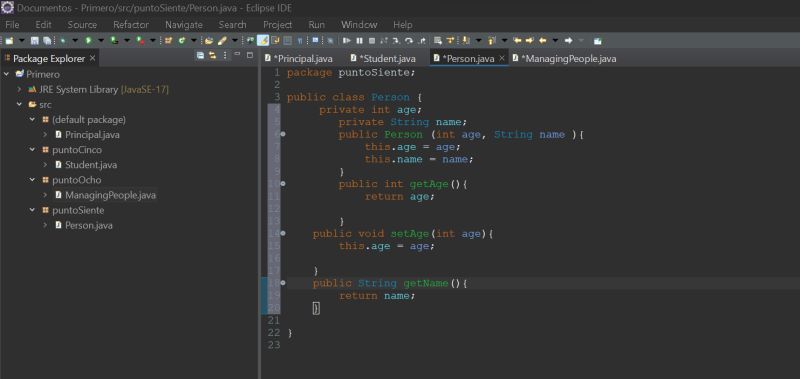Open the Window menu
800x379 pixels.
pos(359,24)
